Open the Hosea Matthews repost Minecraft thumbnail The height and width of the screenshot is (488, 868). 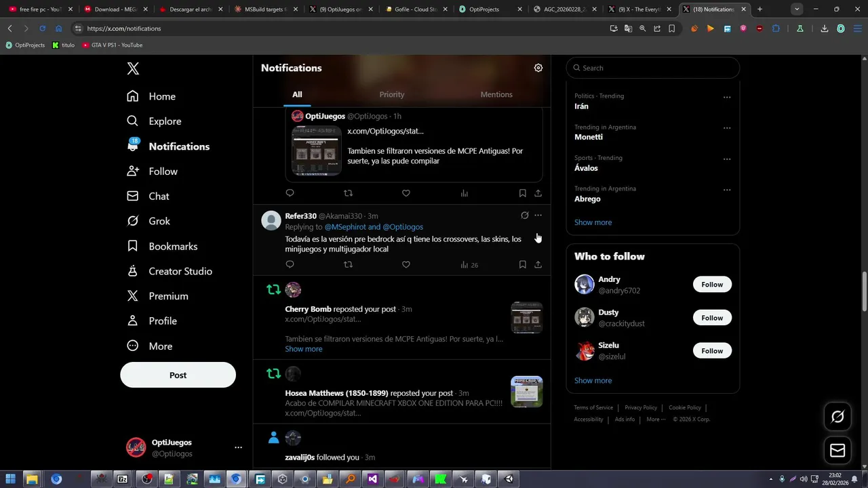click(x=526, y=392)
